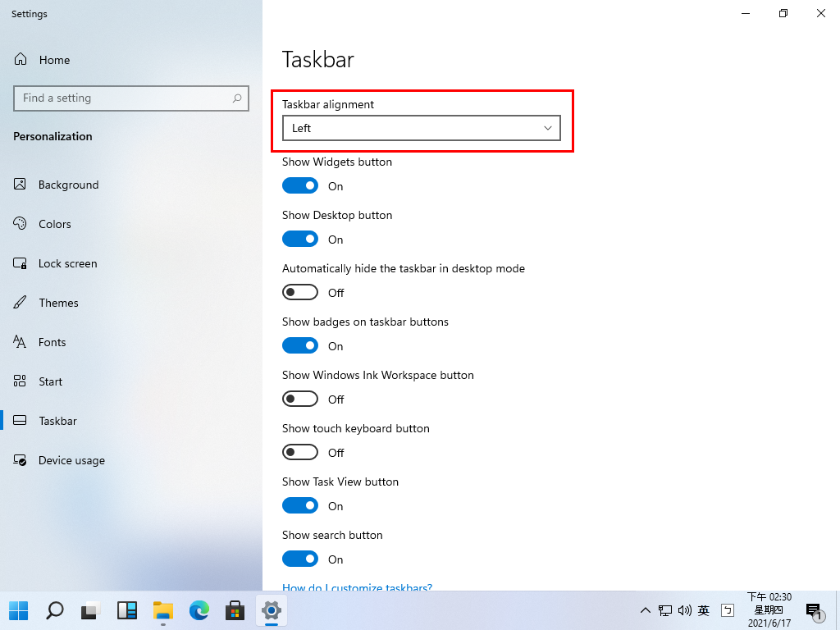Click the Themes brush icon
The image size is (840, 630).
(20, 302)
